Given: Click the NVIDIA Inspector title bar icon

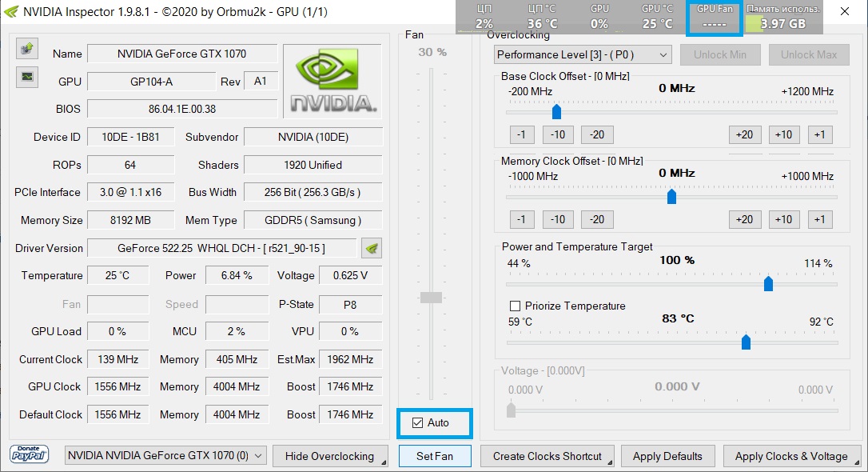Looking at the screenshot, I should tap(11, 11).
